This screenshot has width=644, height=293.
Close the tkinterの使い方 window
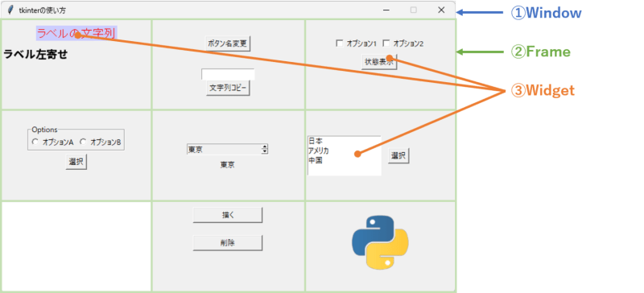pos(441,10)
